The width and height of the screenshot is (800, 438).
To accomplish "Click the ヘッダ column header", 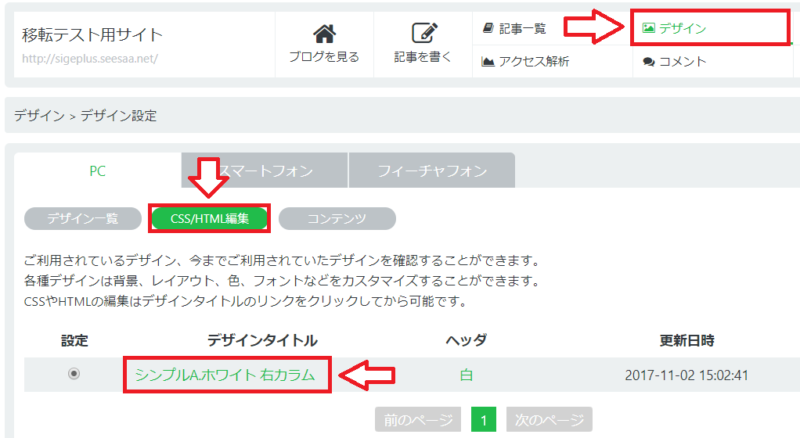I will (x=466, y=340).
